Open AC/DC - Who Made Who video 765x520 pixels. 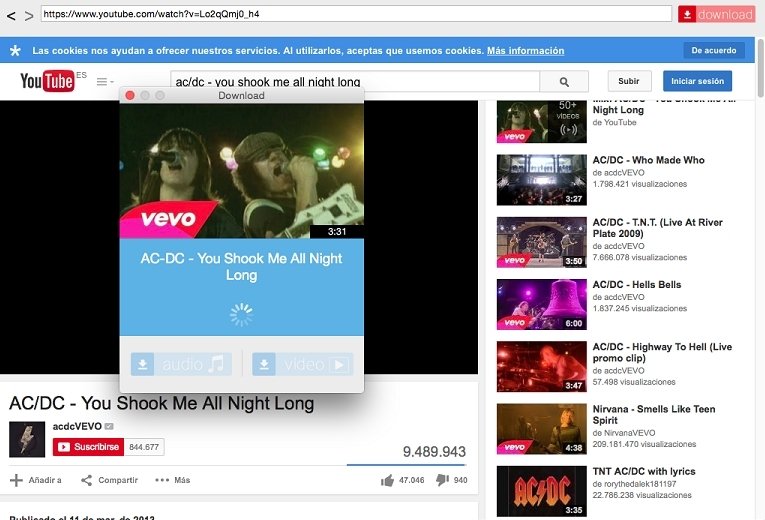point(648,160)
